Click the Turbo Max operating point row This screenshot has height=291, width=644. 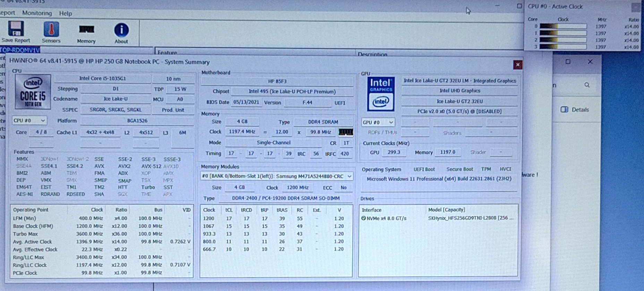tap(102, 234)
